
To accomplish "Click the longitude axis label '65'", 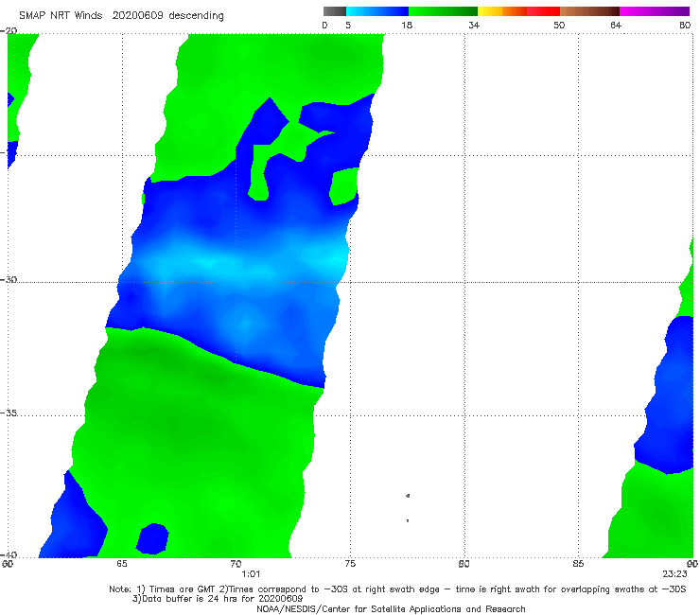I will click(x=122, y=564).
